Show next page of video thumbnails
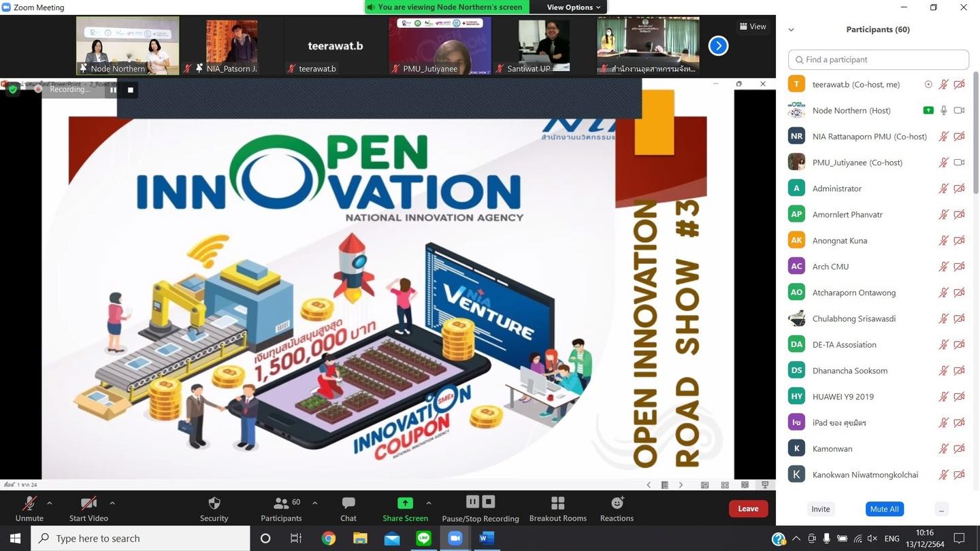Viewport: 980px width, 551px height. point(718,46)
